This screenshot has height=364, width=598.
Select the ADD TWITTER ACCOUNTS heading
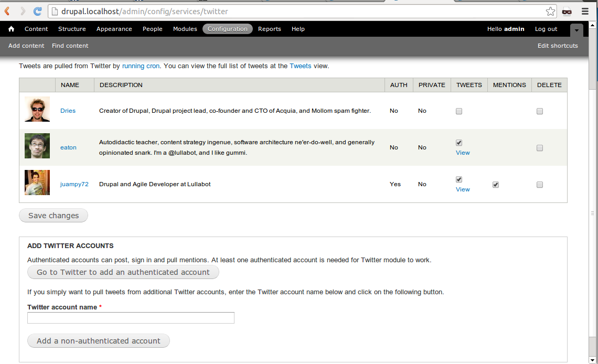click(x=71, y=246)
